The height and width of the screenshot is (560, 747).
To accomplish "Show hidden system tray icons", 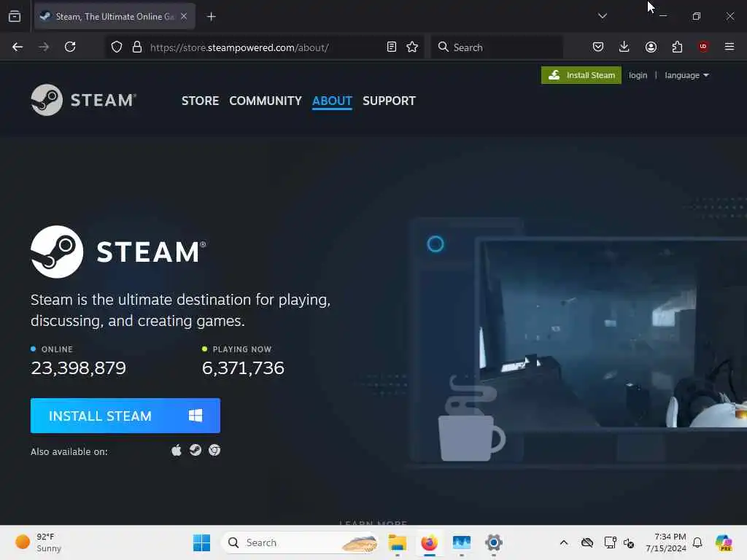I will pos(564,542).
